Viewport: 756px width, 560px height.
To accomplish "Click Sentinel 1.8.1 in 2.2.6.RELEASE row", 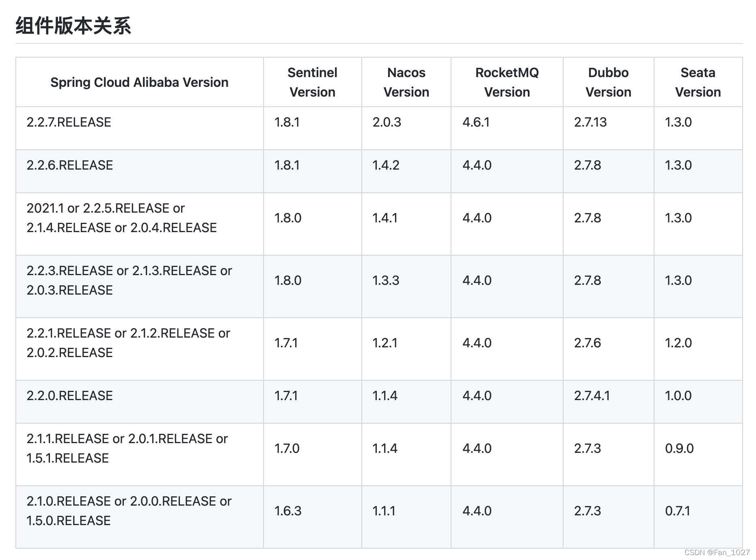I will (x=287, y=165).
